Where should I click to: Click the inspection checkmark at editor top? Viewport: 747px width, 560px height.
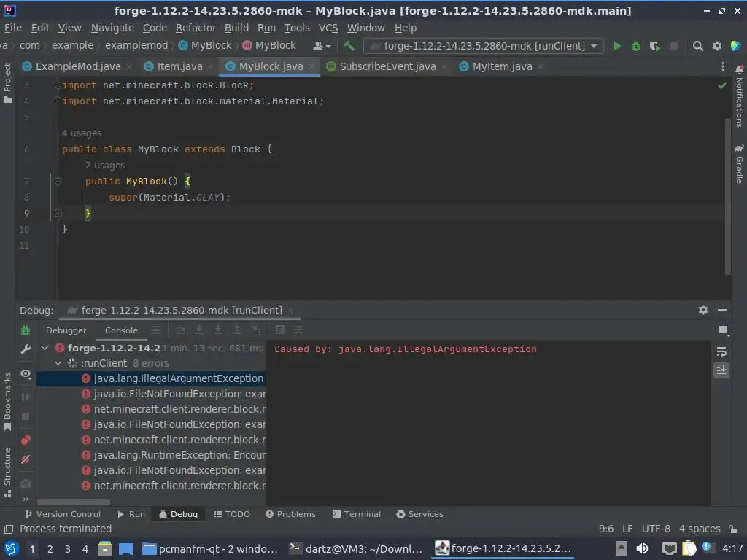coord(722,86)
